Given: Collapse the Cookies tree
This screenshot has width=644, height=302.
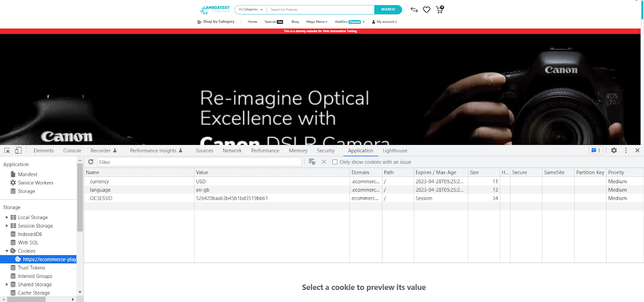Looking at the screenshot, I should pyautogui.click(x=7, y=251).
